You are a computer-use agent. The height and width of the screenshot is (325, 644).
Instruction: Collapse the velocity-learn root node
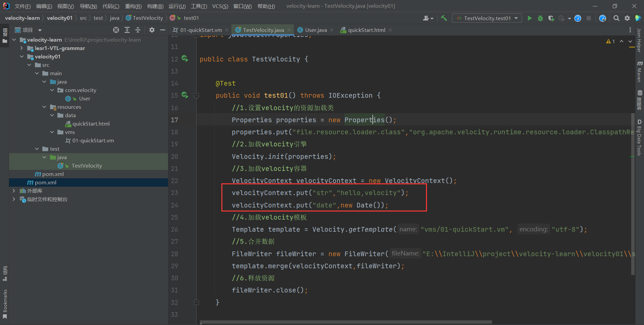pos(14,40)
